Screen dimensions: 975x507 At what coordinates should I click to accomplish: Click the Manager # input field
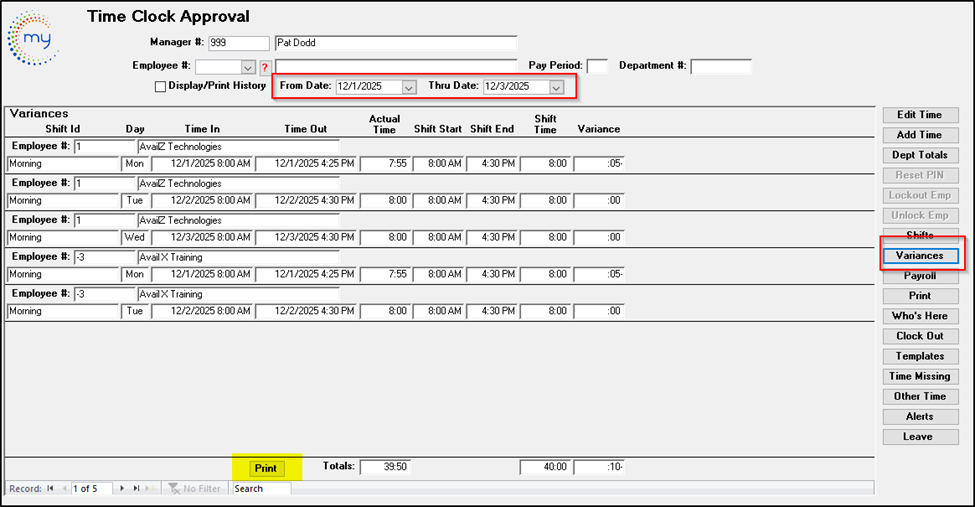pyautogui.click(x=238, y=43)
